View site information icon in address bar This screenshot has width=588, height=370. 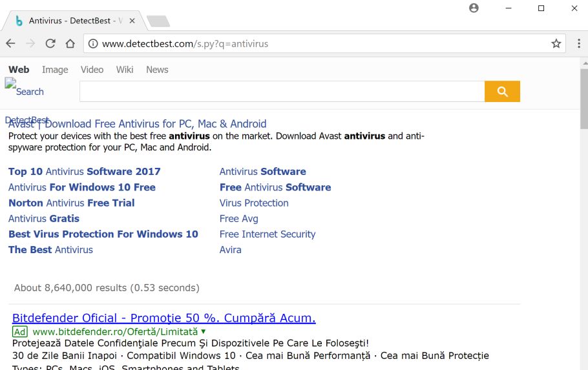(93, 44)
